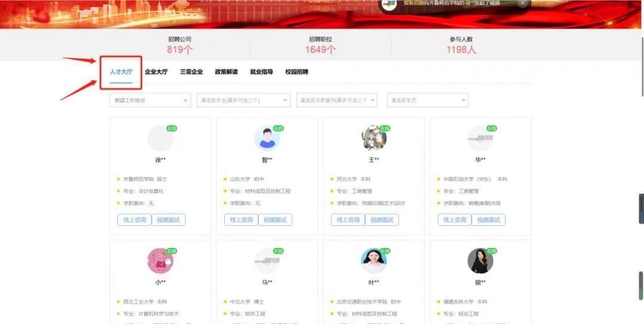
Task: Open 徐** profile avatar
Action: (x=160, y=138)
